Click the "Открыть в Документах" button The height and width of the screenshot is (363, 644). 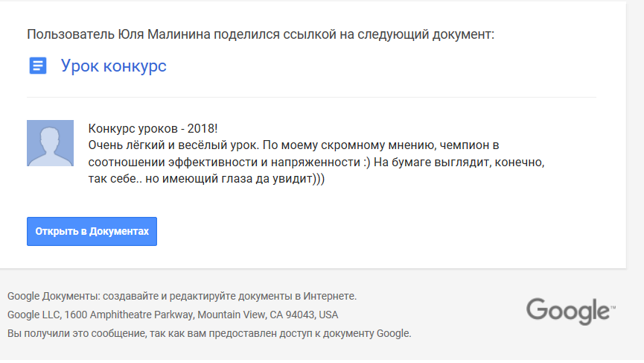[x=92, y=232]
